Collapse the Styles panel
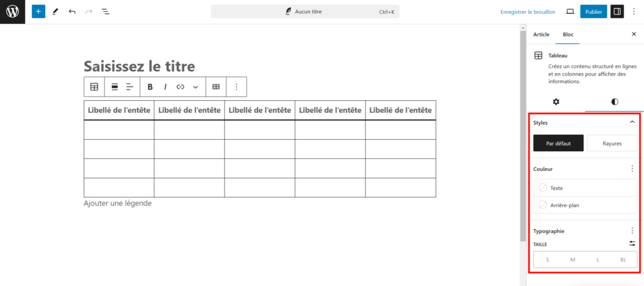The width and height of the screenshot is (644, 286). tap(632, 122)
